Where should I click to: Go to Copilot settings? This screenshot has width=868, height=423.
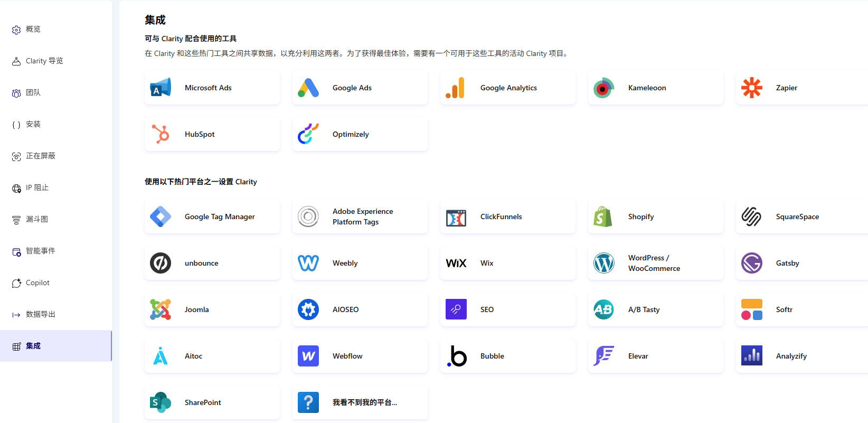click(56, 283)
